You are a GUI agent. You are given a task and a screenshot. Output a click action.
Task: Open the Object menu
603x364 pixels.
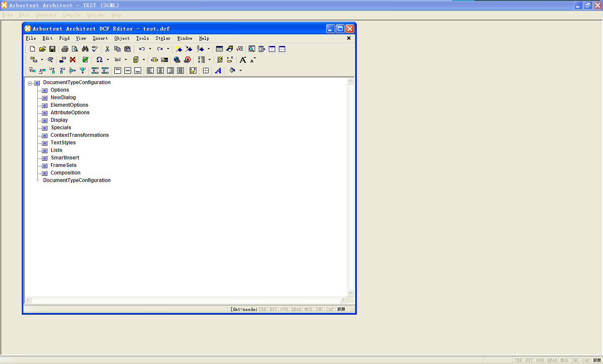(122, 38)
